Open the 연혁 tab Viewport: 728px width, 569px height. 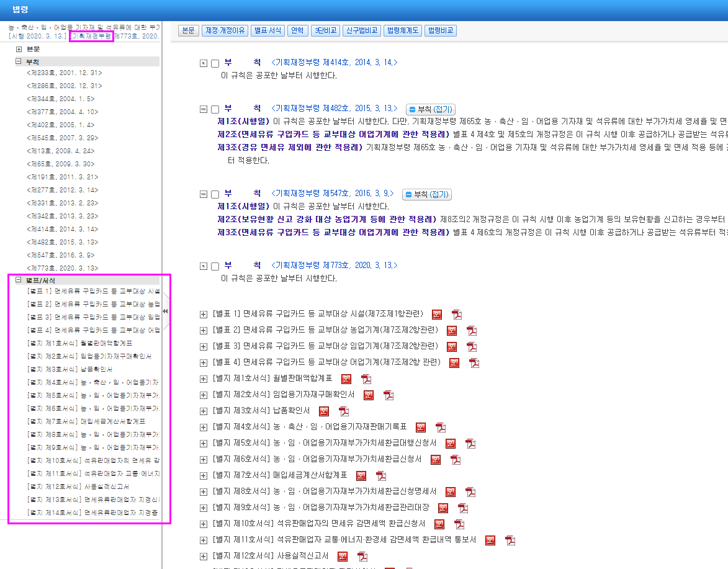click(298, 30)
